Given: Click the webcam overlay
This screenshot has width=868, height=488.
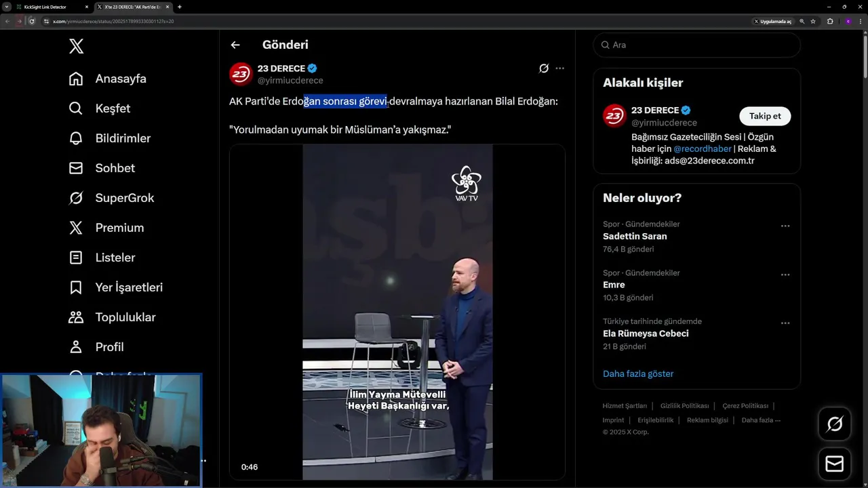Looking at the screenshot, I should click(x=101, y=430).
